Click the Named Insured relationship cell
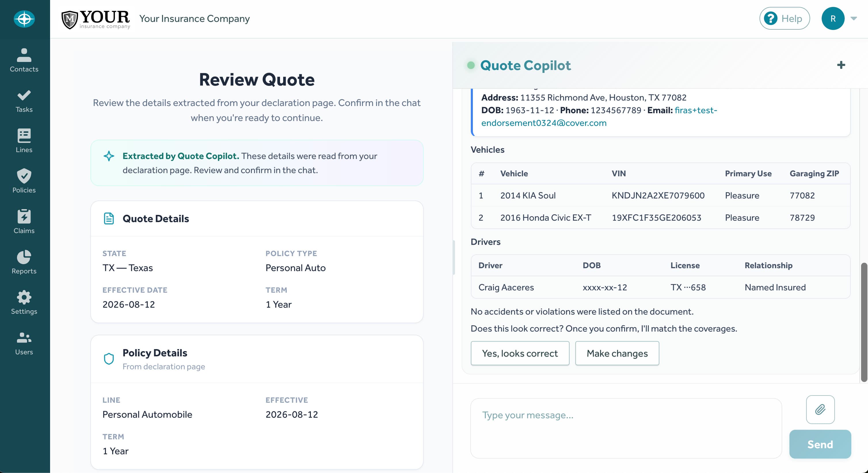 pos(775,287)
